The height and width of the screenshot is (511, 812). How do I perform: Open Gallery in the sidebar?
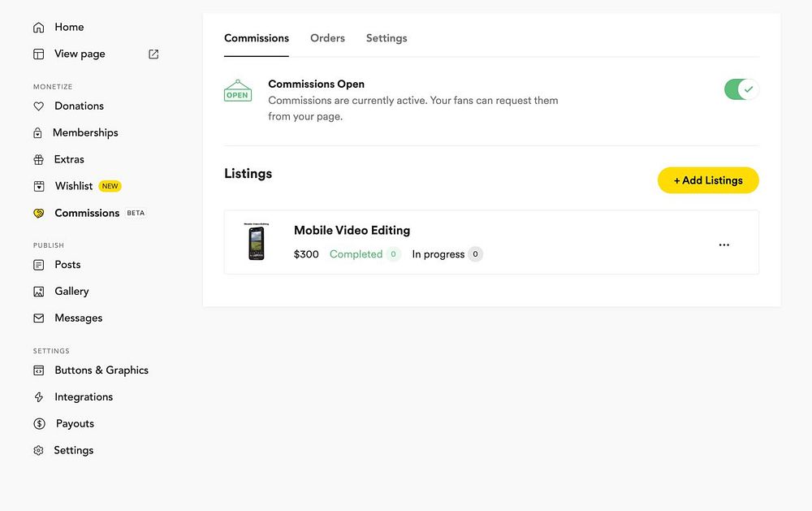pos(71,292)
